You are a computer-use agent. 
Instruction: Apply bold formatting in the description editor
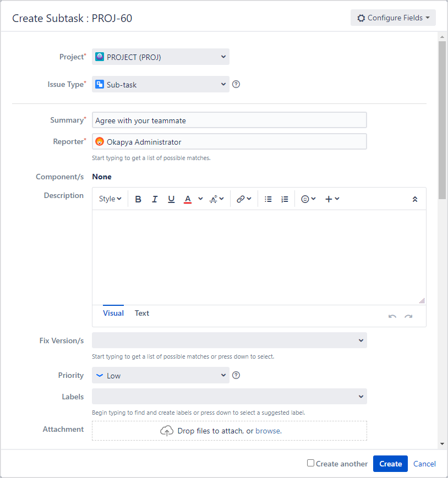(x=138, y=199)
